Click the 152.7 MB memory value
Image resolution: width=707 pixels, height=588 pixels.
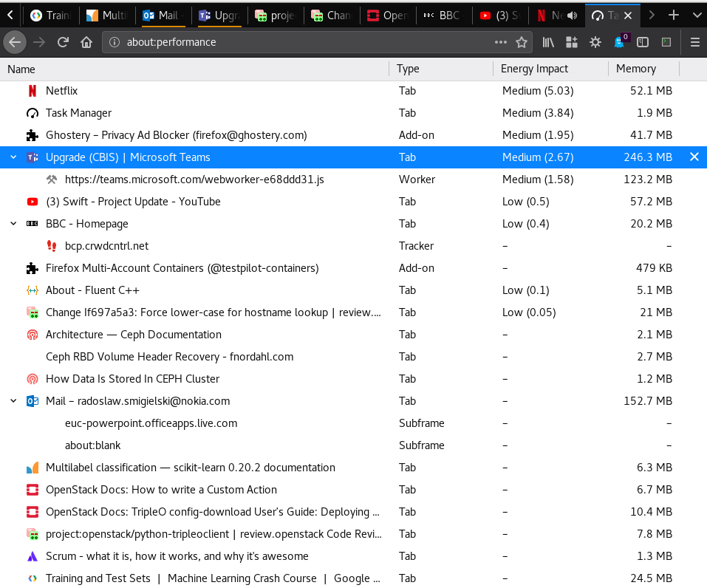[x=647, y=401]
